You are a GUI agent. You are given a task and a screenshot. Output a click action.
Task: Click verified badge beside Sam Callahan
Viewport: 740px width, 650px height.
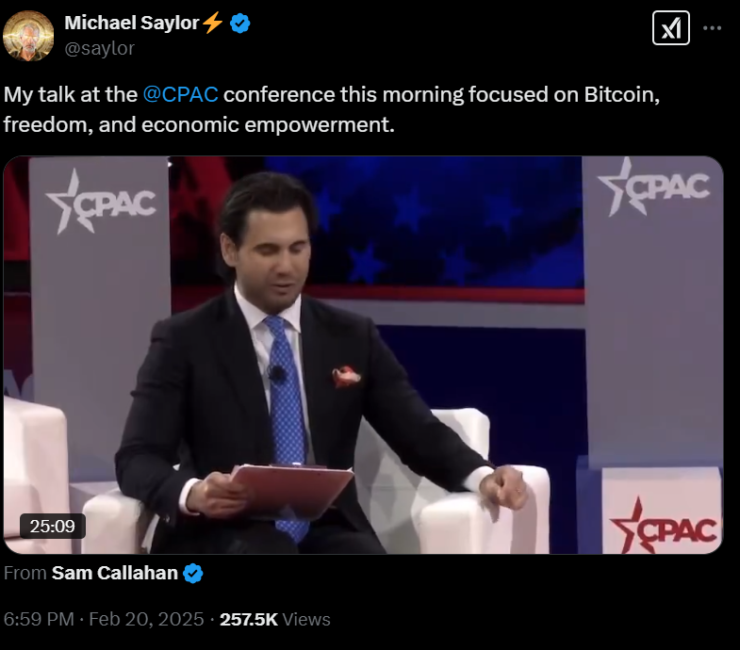pyautogui.click(x=193, y=574)
